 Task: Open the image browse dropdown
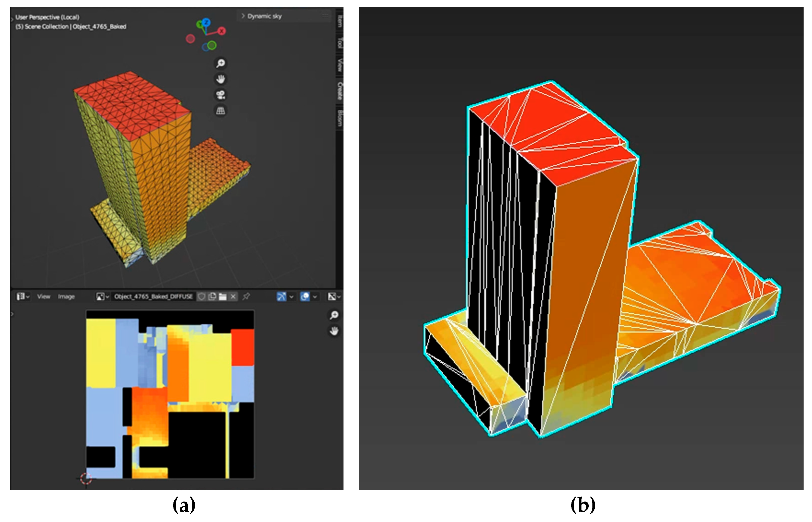[102, 297]
